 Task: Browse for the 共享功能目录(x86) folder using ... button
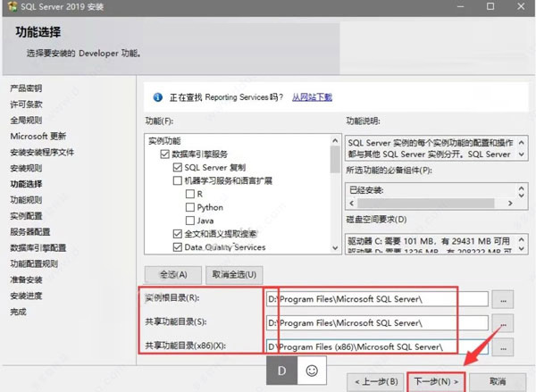tap(507, 346)
